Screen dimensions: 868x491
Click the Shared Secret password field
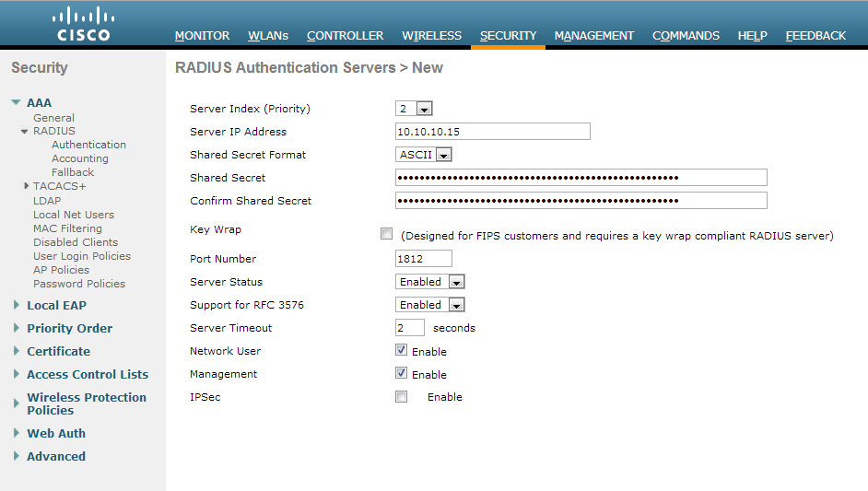pos(581,178)
